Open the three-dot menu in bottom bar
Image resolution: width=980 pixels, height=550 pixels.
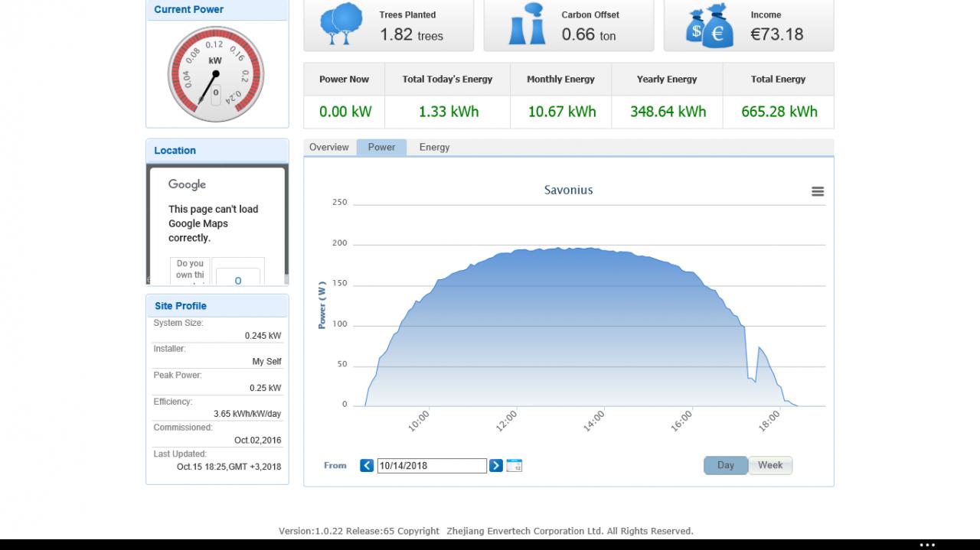pyautogui.click(x=927, y=545)
